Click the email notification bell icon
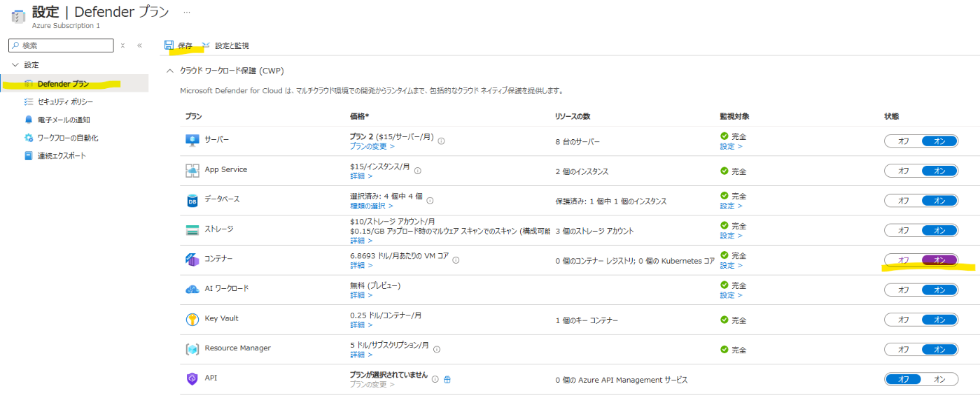 pyautogui.click(x=29, y=120)
